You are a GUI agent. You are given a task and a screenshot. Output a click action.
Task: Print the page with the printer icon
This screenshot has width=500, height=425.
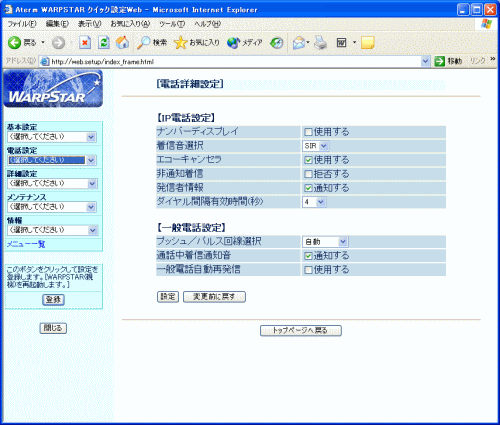coord(321,43)
